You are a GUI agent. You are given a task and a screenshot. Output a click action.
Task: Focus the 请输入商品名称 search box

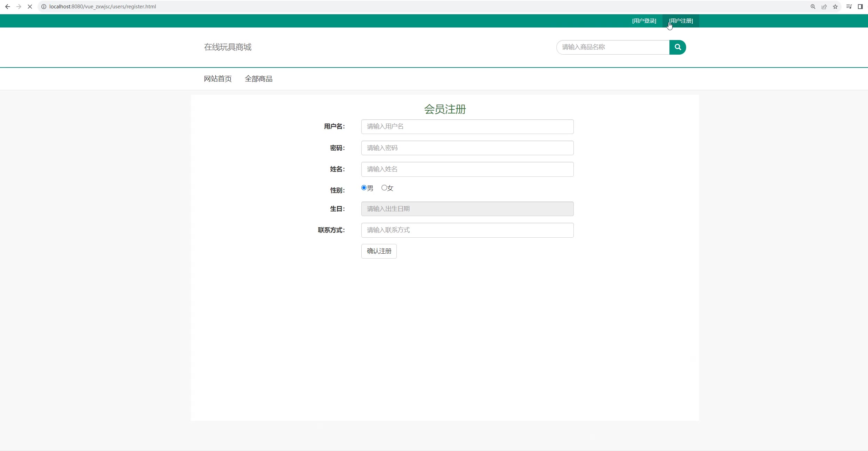pyautogui.click(x=613, y=47)
